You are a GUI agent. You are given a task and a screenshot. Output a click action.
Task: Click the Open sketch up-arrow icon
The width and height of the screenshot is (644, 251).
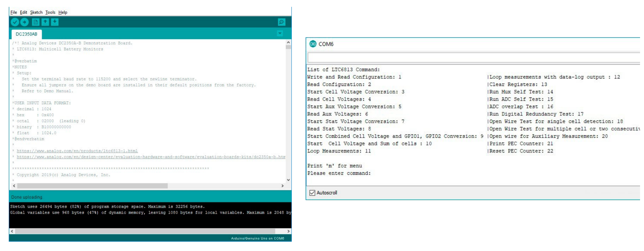[45, 22]
